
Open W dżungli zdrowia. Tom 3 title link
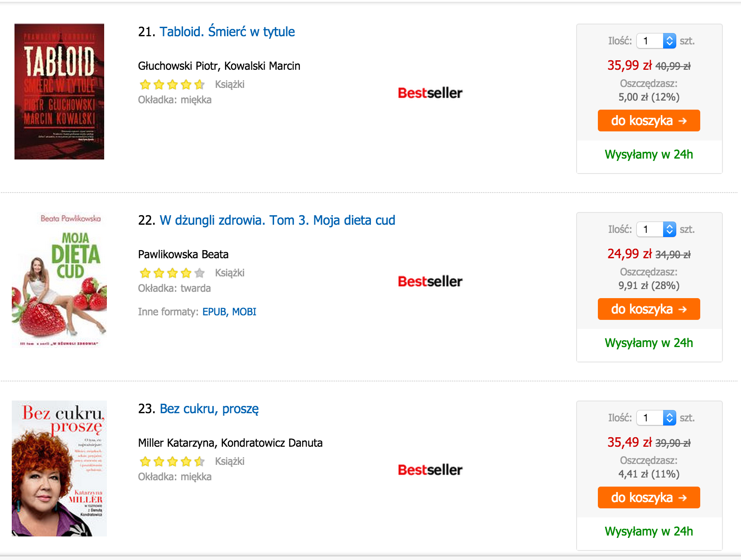[x=277, y=220]
